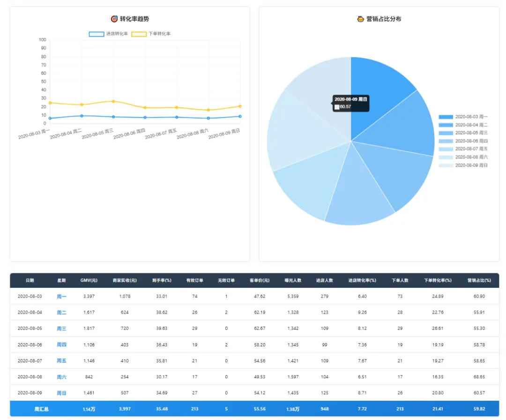
Task: Click yellow line point at 2020-08-09 周日
Action: click(240, 106)
